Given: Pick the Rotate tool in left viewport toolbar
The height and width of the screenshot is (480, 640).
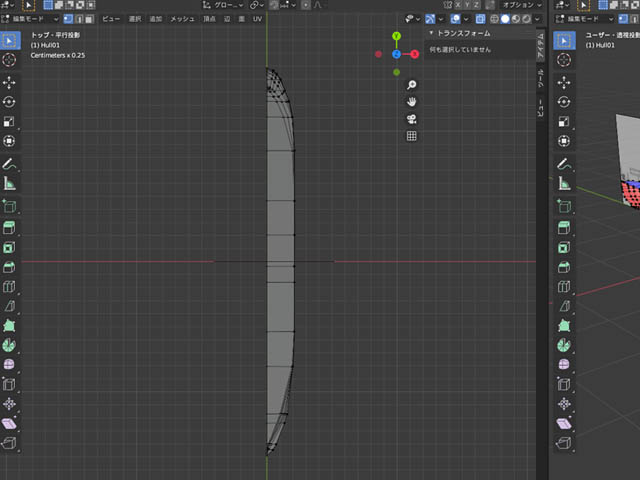Looking at the screenshot, I should pyautogui.click(x=9, y=102).
